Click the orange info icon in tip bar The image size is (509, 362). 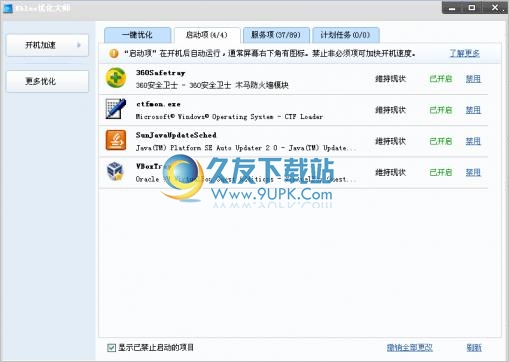[114, 53]
